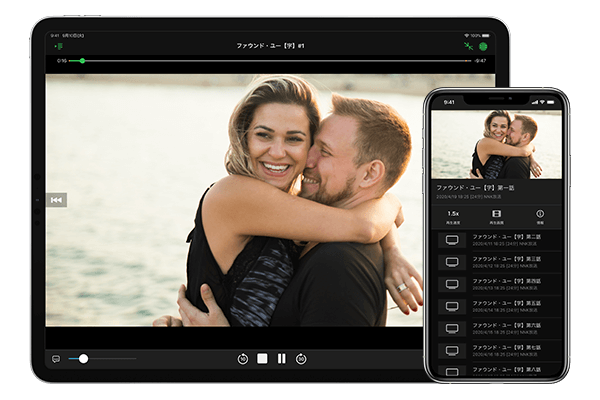Click the green playback position marker
The height and width of the screenshot is (400, 600).
[82, 61]
